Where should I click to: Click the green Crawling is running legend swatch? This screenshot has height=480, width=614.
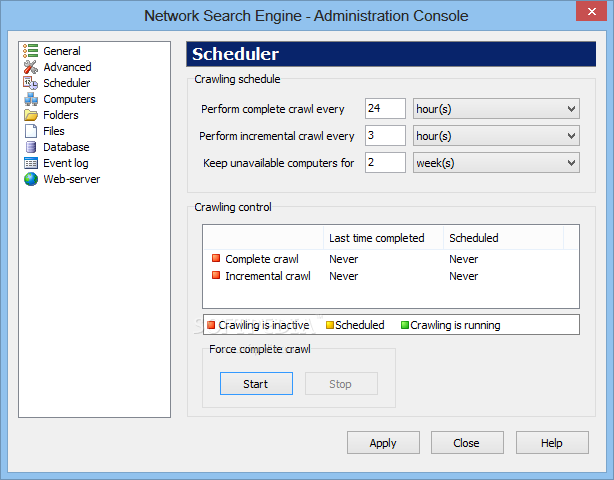[x=405, y=325]
